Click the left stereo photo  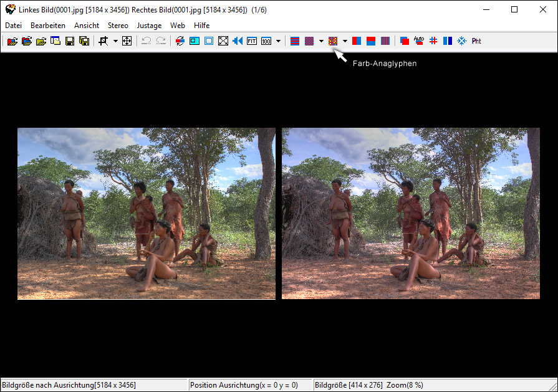(x=147, y=213)
